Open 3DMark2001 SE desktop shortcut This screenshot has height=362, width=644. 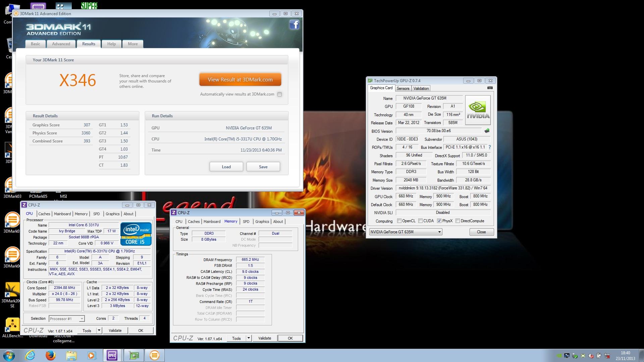pyautogui.click(x=12, y=294)
